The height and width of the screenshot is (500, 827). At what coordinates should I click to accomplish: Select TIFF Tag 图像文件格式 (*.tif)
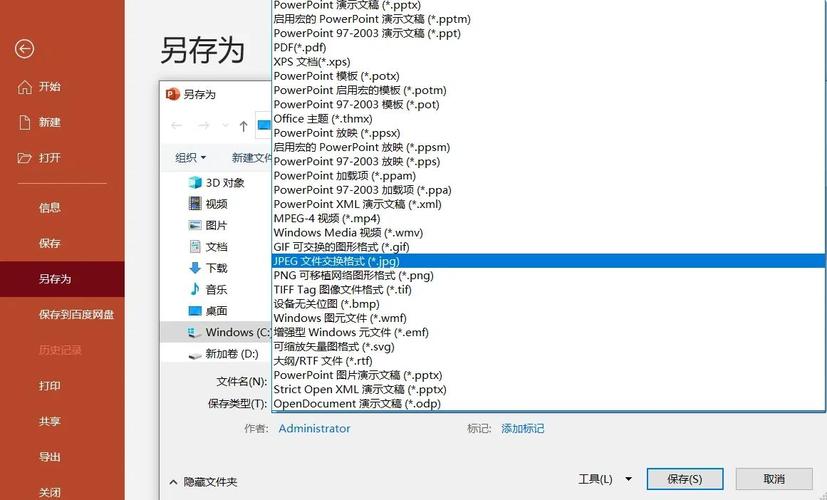tap(549, 290)
